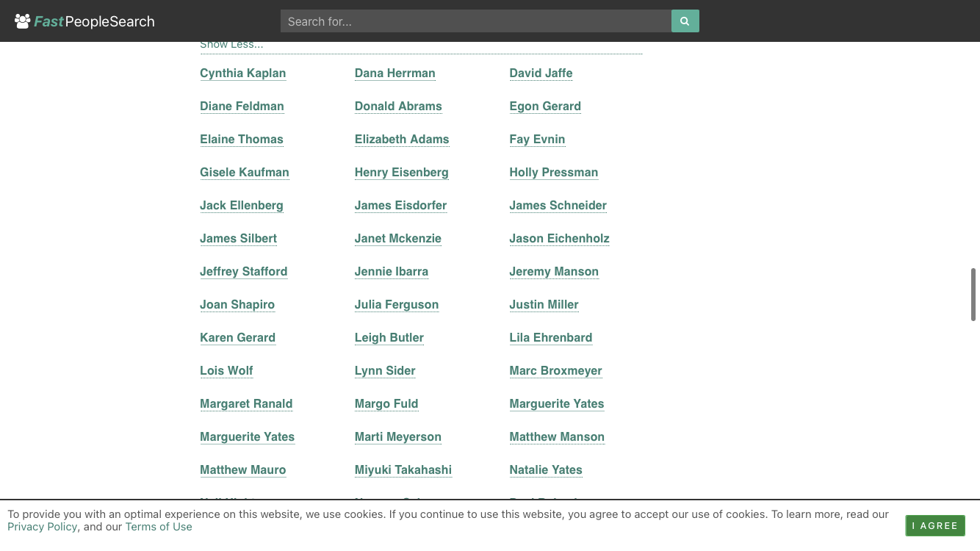Open Diane Feldman's record
Screen dimensions: 980x551
(242, 106)
